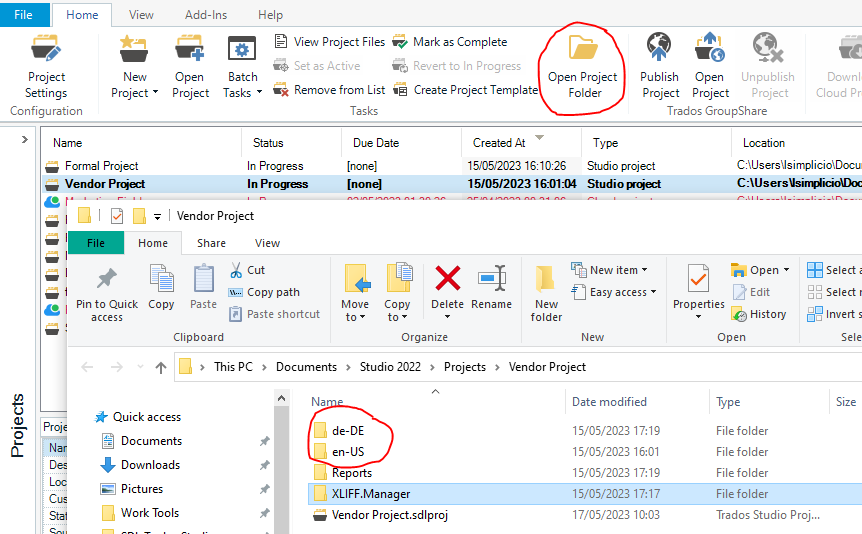Click the Copy button in Clipboard group
Image resolution: width=862 pixels, height=534 pixels.
click(161, 287)
